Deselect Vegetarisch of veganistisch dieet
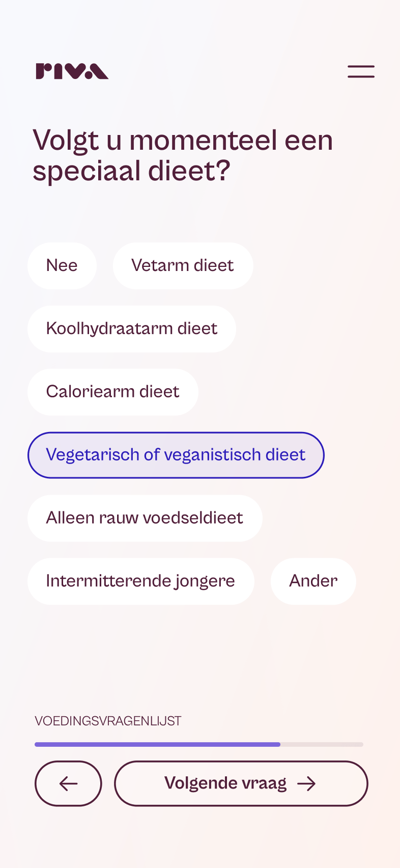Viewport: 400px width, 868px height. click(176, 455)
